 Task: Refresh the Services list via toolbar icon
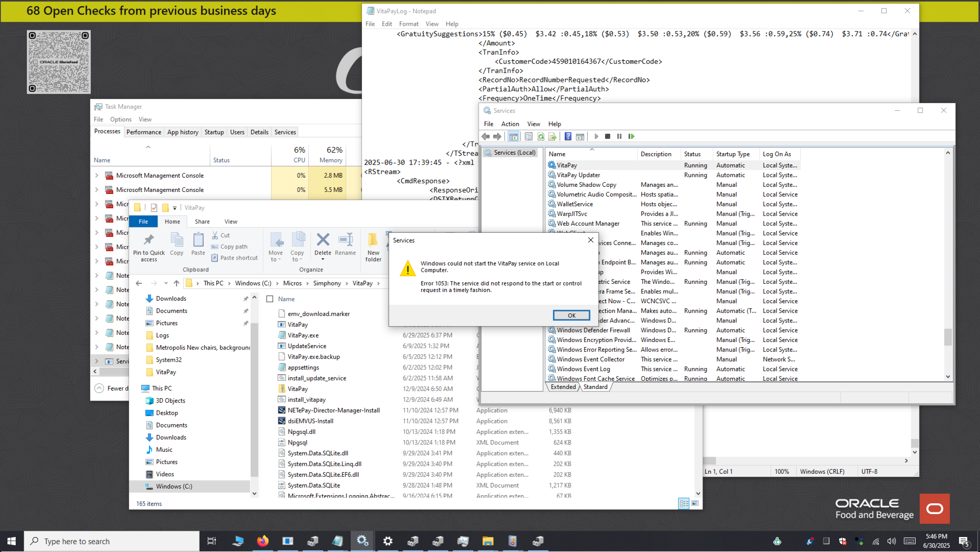point(541,136)
